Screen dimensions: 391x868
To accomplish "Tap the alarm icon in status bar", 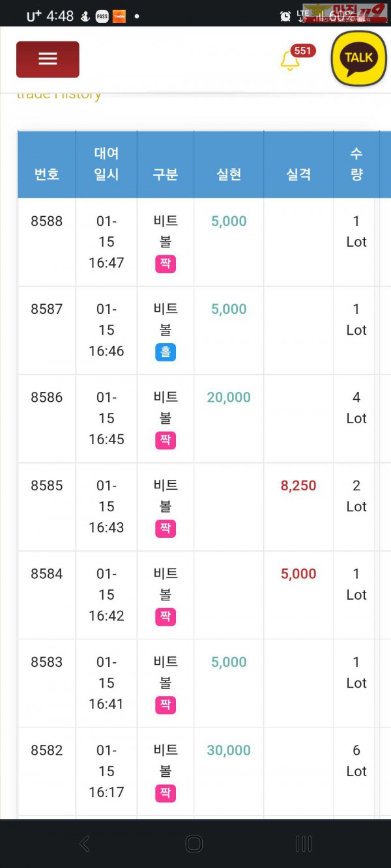I will [285, 16].
